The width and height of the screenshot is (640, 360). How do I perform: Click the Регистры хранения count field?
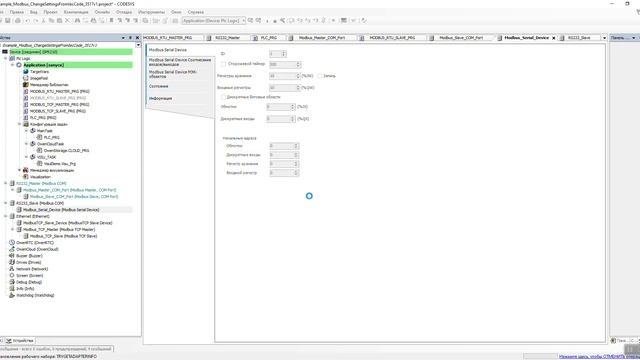tap(285, 76)
